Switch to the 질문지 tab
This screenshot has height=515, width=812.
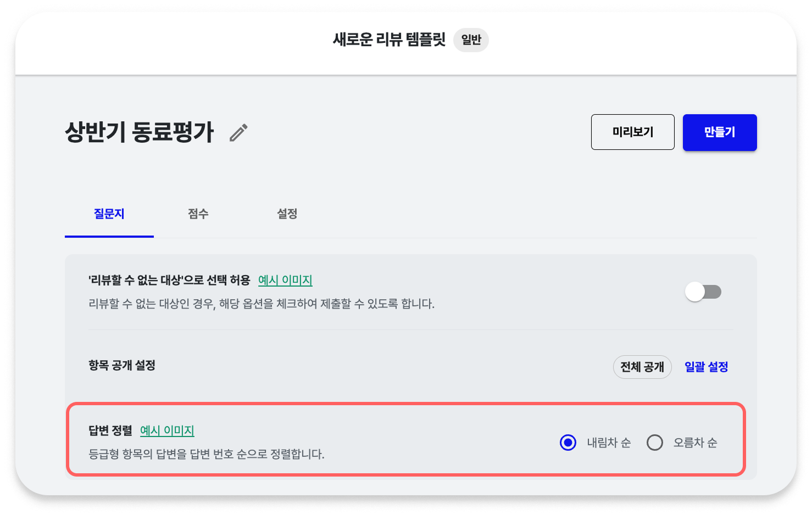(x=109, y=214)
